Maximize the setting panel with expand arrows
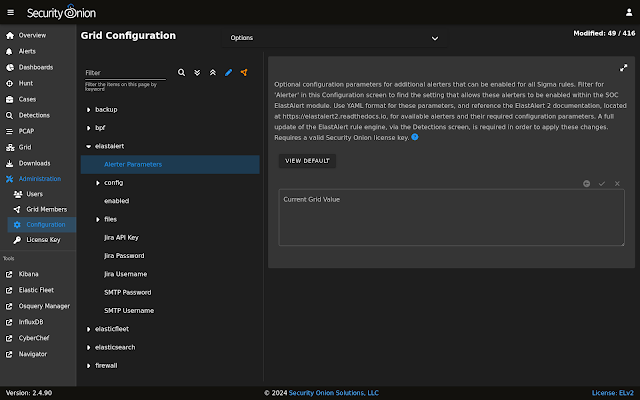 tap(623, 68)
